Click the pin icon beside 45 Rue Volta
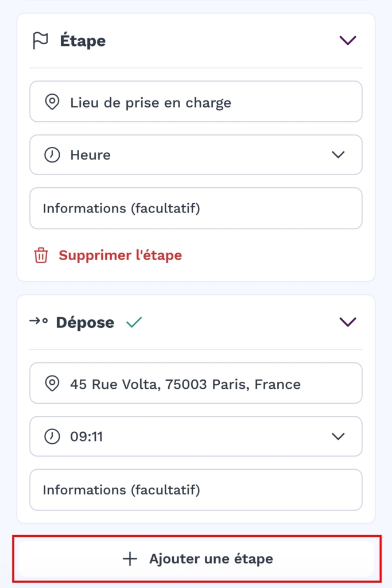392x588 pixels. 52,384
